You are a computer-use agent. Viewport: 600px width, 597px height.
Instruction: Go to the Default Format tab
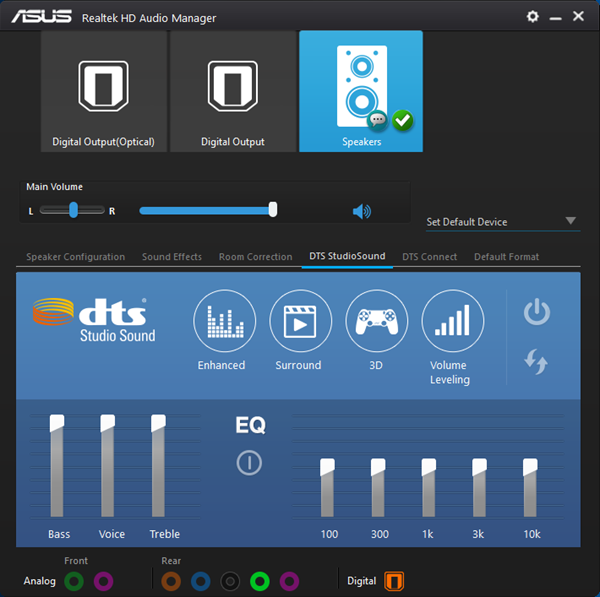tap(506, 257)
